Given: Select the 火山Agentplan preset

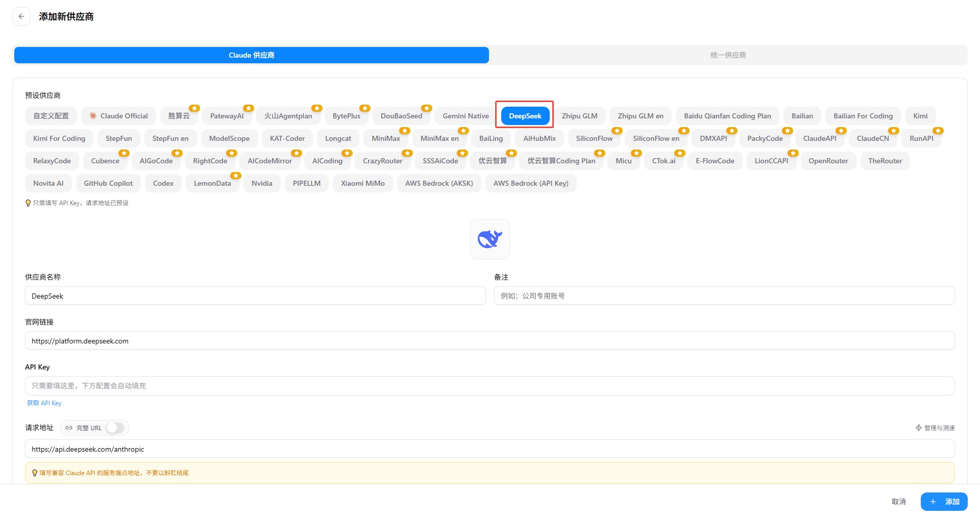Looking at the screenshot, I should [288, 116].
